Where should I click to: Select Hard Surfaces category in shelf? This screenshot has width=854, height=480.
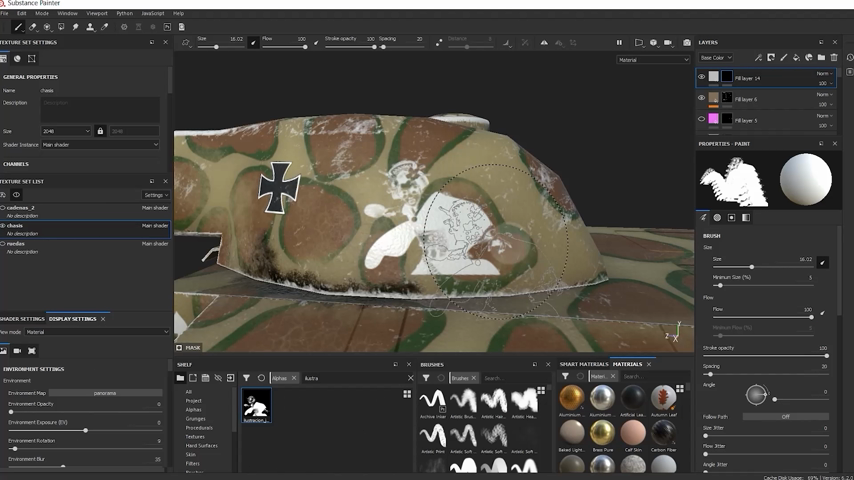click(202, 445)
